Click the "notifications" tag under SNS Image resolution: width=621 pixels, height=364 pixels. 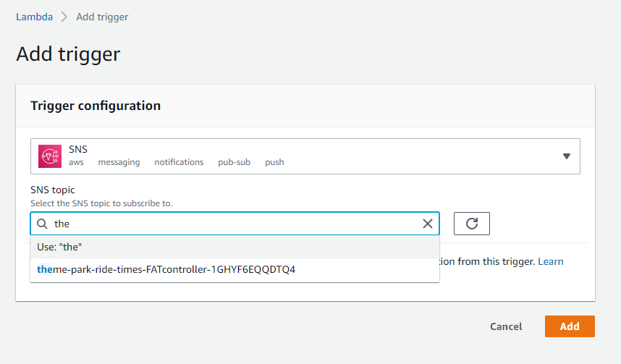pos(179,162)
